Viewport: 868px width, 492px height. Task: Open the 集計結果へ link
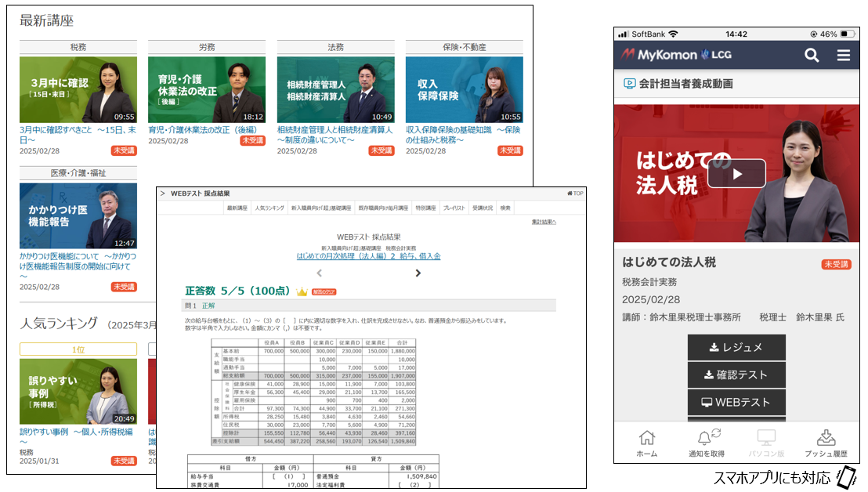tap(543, 222)
